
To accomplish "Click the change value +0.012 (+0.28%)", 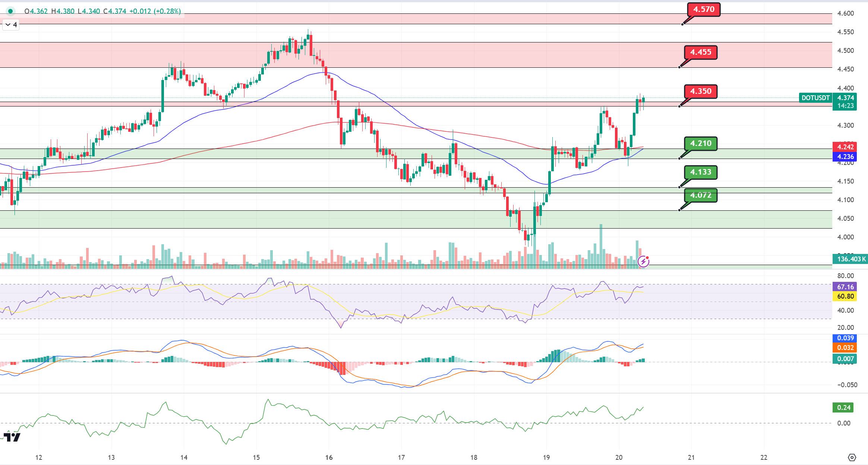I will click(x=155, y=11).
